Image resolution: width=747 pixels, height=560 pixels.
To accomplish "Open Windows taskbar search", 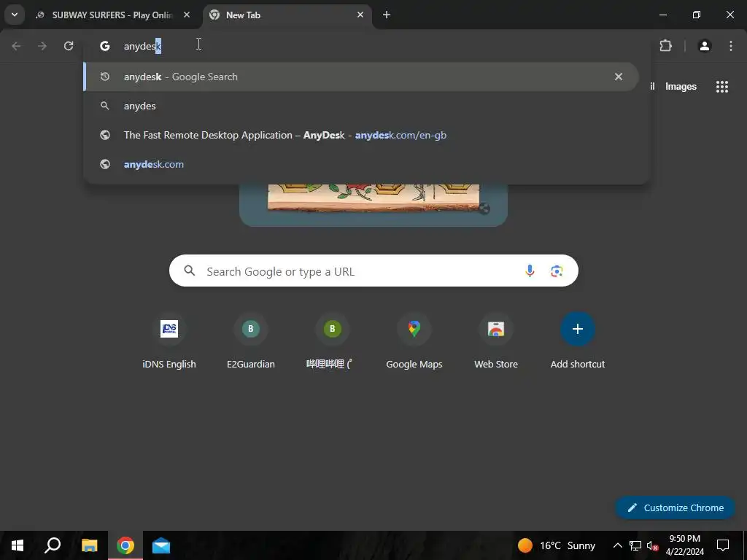I will click(53, 545).
